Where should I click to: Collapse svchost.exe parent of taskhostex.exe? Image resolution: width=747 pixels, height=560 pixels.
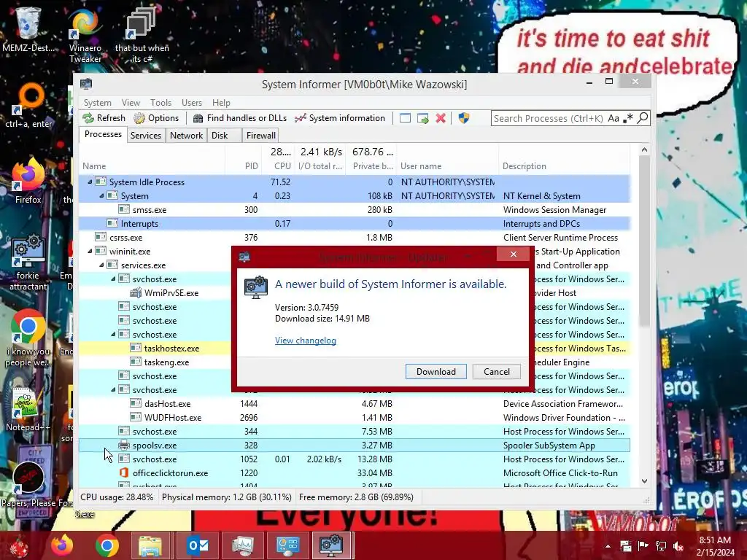coord(113,334)
